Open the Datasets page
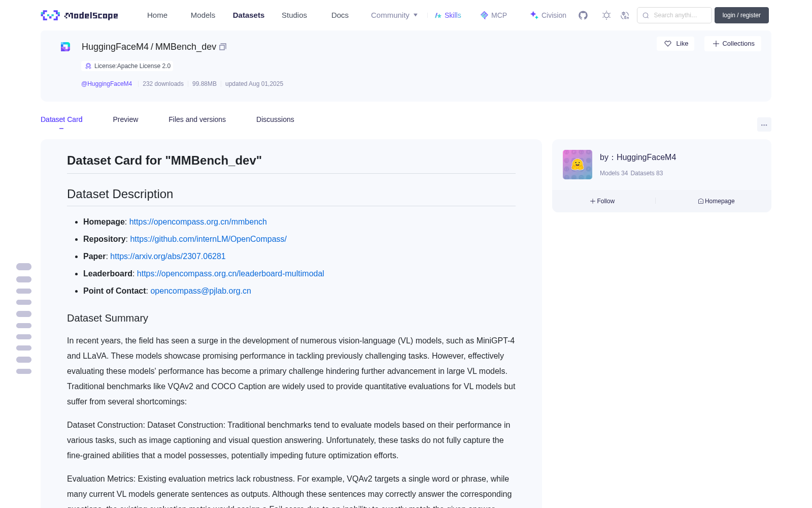 pos(249,15)
